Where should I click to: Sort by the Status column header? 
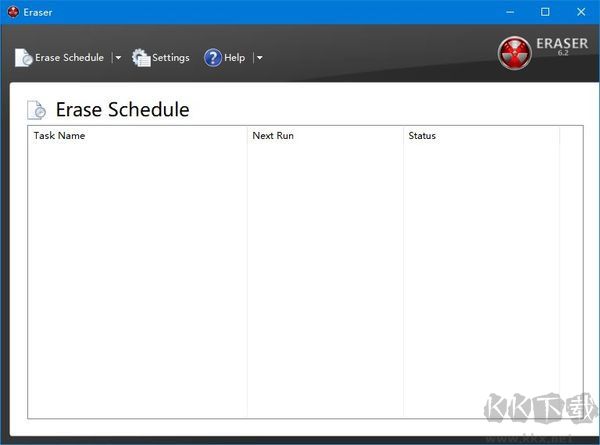pos(481,135)
